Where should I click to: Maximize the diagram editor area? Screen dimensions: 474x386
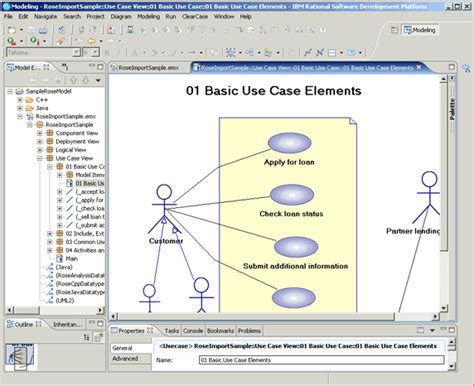pyautogui.click(x=452, y=67)
